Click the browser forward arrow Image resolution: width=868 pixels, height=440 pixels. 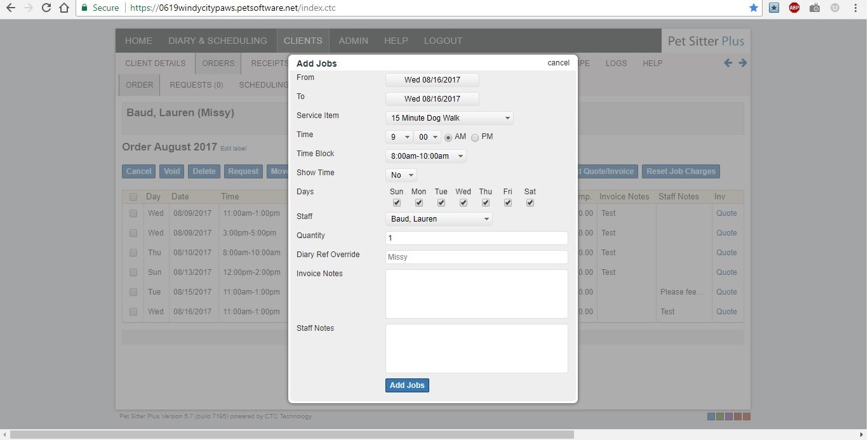pos(28,8)
